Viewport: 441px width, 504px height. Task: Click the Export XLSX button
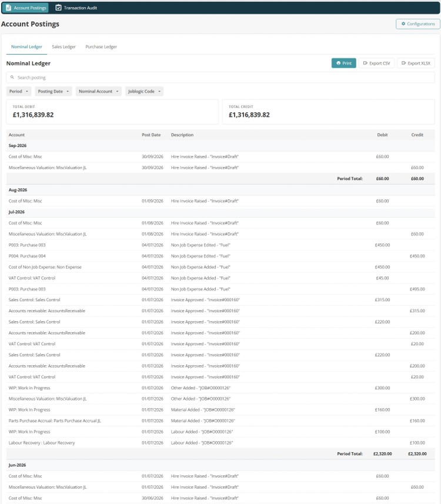click(416, 63)
